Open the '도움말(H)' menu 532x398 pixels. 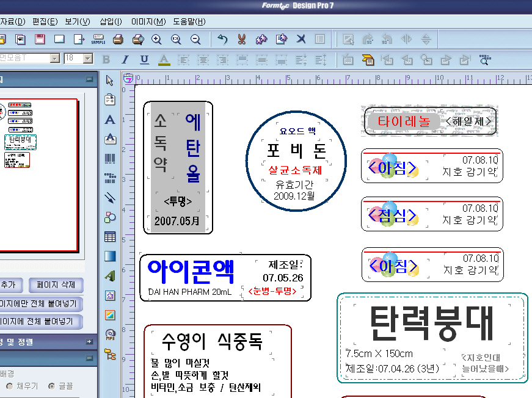[x=189, y=22]
